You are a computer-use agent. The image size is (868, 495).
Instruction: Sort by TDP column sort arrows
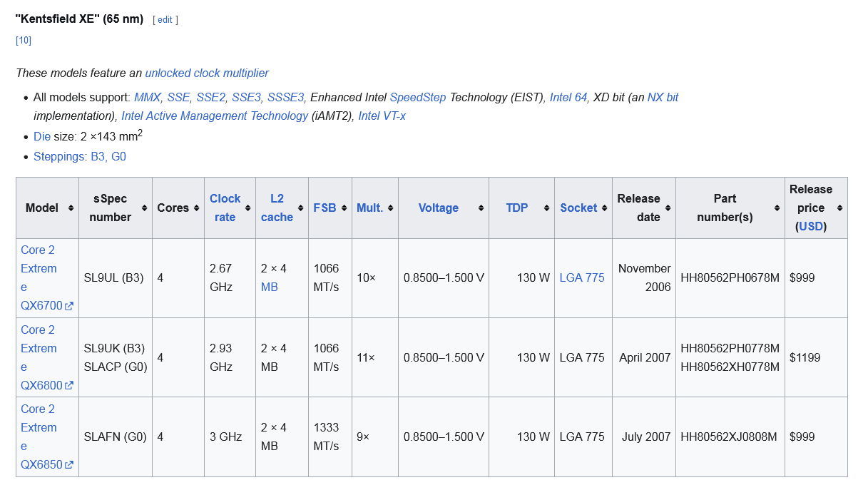(x=546, y=208)
